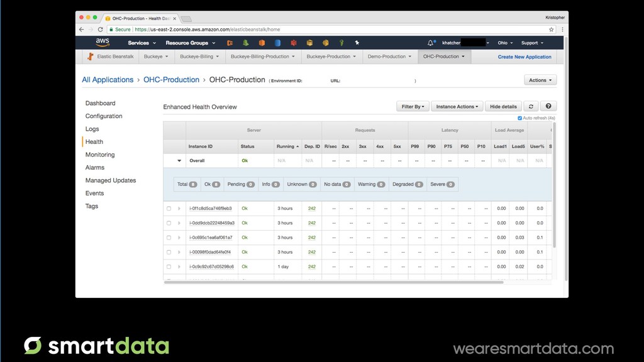
Task: Open the Resource Groups menu
Action: coord(190,43)
